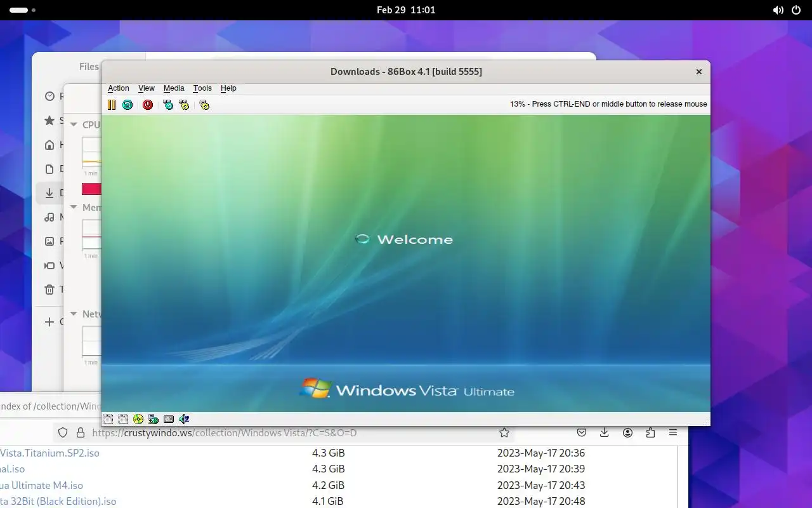The height and width of the screenshot is (508, 812).
Task: Open the Help menu
Action: 228,88
